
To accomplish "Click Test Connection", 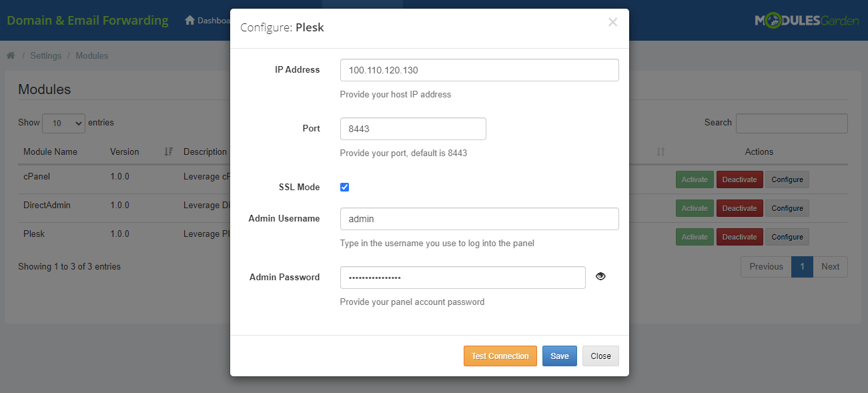I will [500, 356].
